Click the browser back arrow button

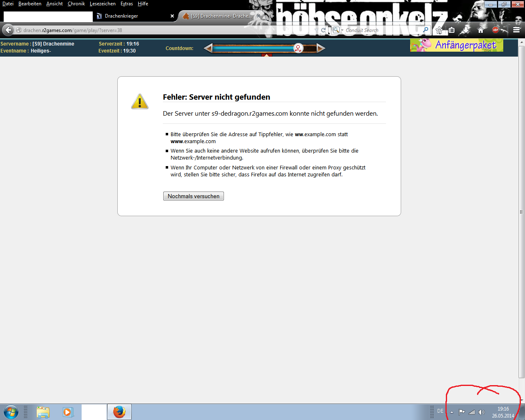8,30
